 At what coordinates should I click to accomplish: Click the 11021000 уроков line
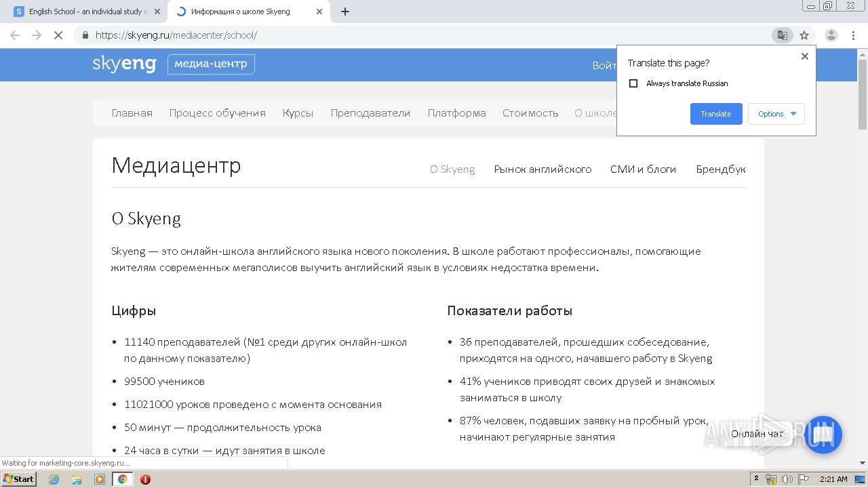[253, 405]
